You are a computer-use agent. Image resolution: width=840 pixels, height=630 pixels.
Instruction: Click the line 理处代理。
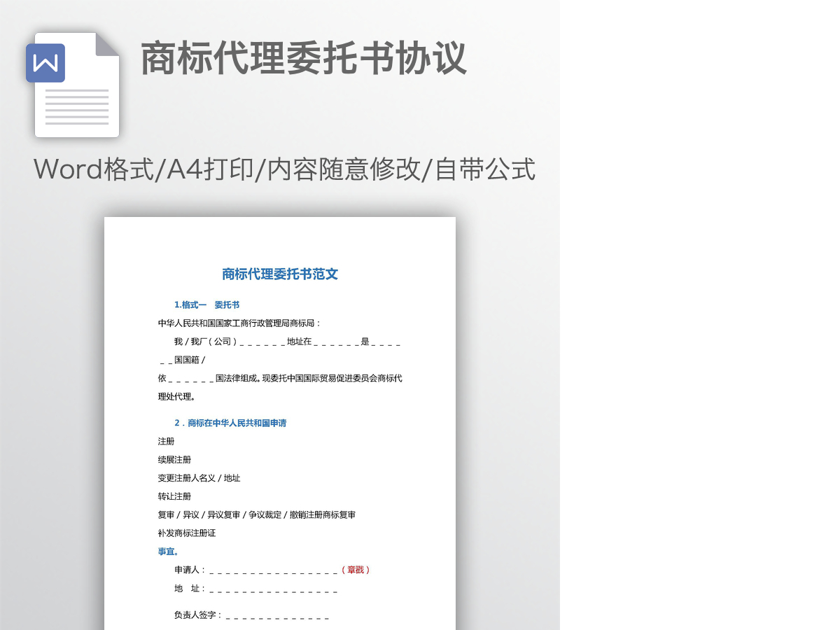(x=176, y=397)
